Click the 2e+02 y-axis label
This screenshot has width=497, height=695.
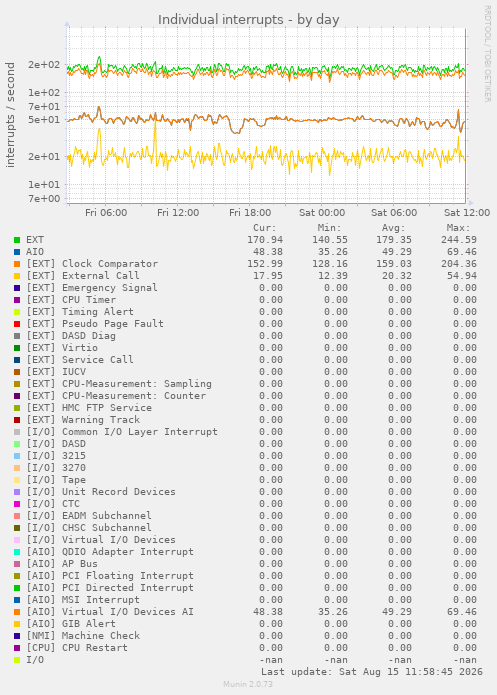[44, 65]
